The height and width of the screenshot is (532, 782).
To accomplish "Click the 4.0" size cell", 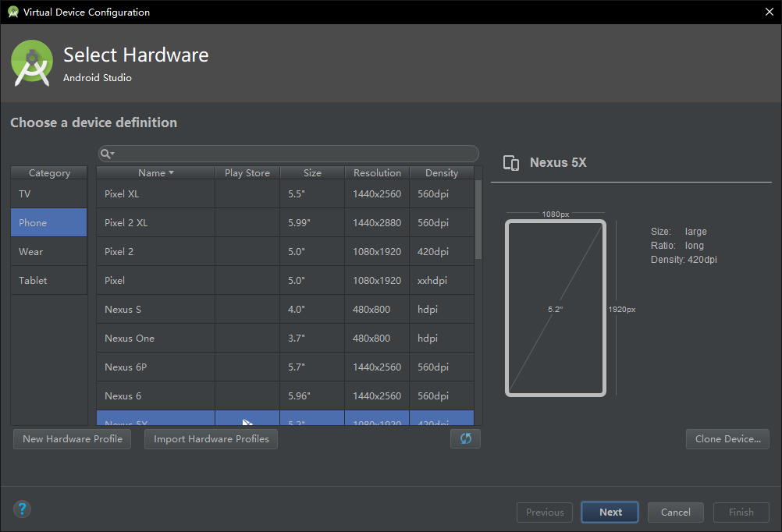I will click(x=312, y=310).
